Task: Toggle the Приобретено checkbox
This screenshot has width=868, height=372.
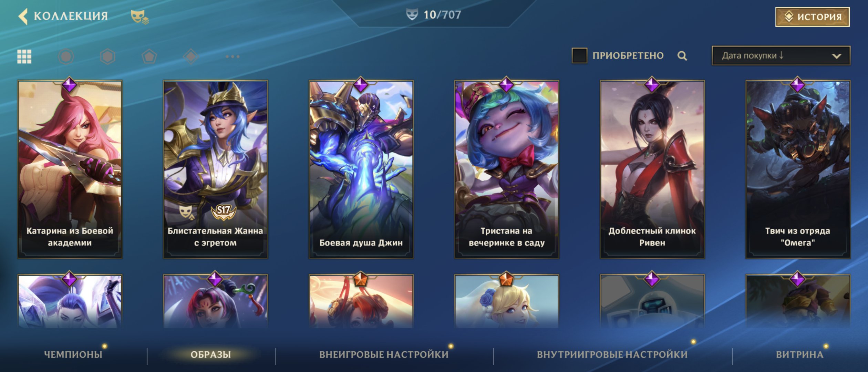Action: 579,55
